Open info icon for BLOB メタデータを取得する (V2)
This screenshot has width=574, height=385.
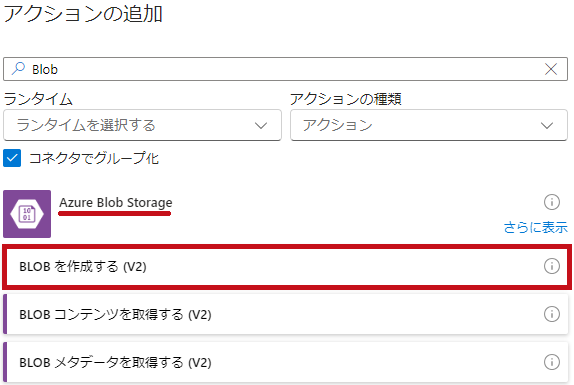click(552, 362)
